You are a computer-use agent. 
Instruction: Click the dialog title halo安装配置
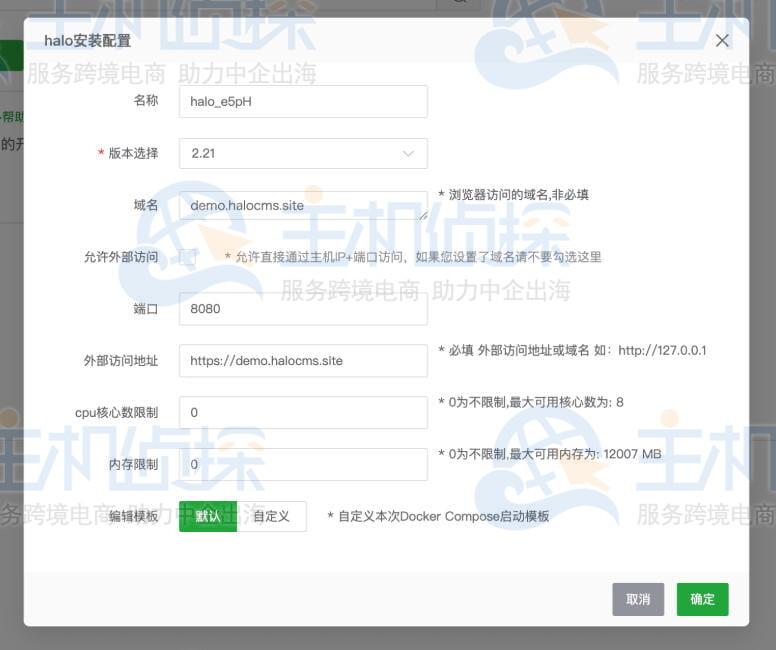[88, 41]
